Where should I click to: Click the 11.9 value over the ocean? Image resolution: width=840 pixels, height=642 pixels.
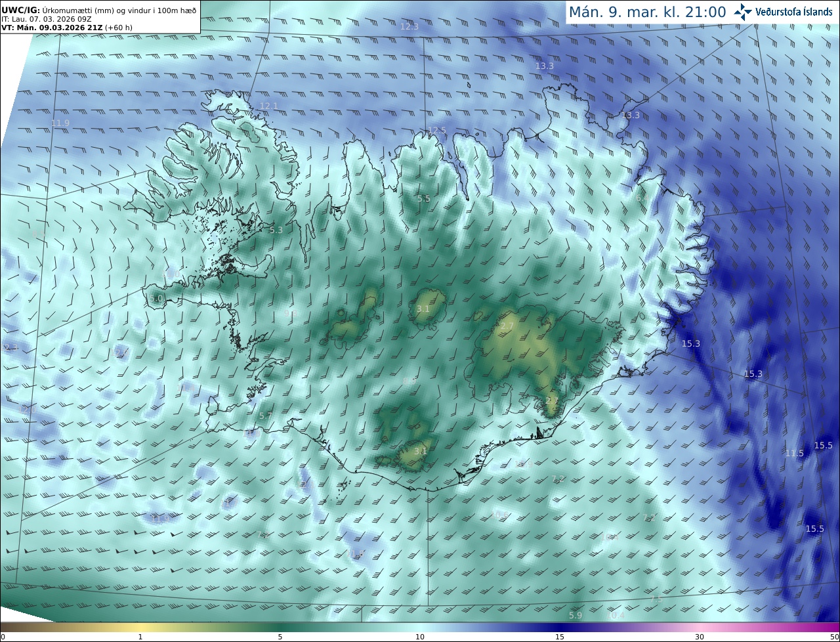(60, 123)
